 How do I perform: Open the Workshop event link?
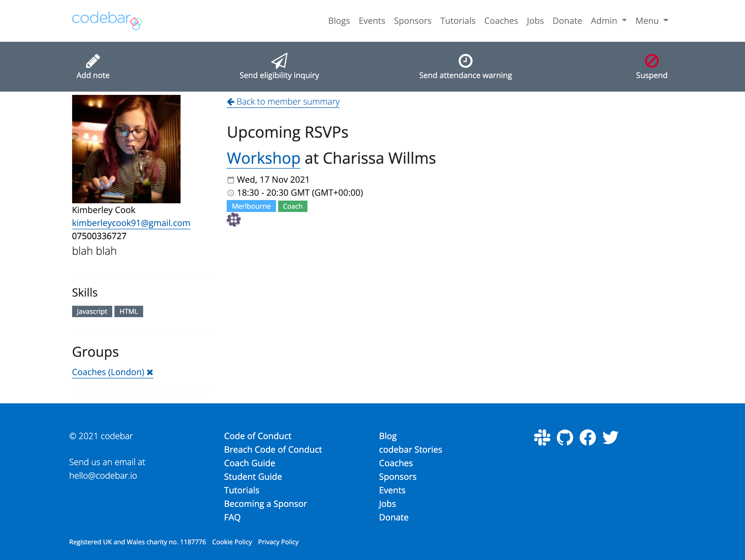coord(263,158)
